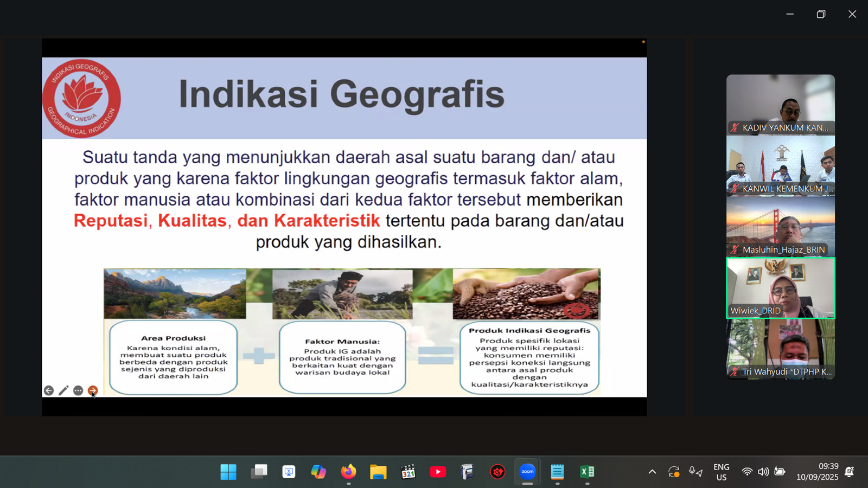
Task: Open YouTube app in taskbar
Action: pyautogui.click(x=438, y=472)
